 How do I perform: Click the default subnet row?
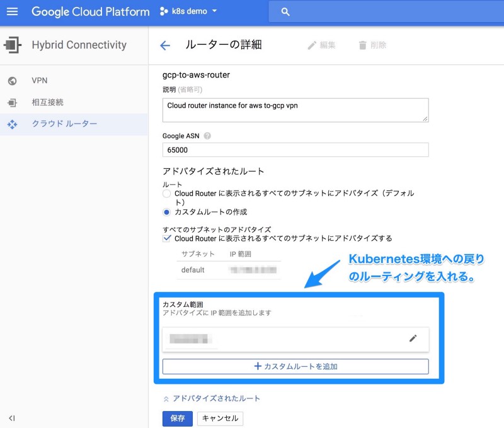click(x=229, y=270)
